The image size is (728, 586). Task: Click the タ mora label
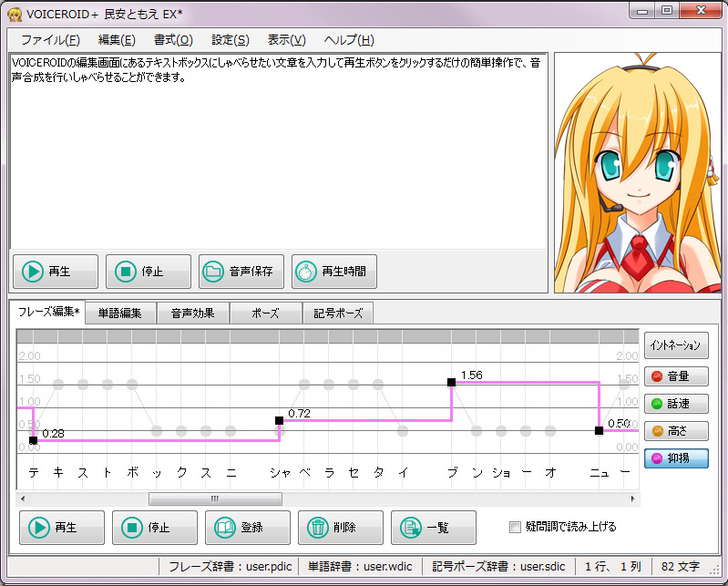coord(378,472)
